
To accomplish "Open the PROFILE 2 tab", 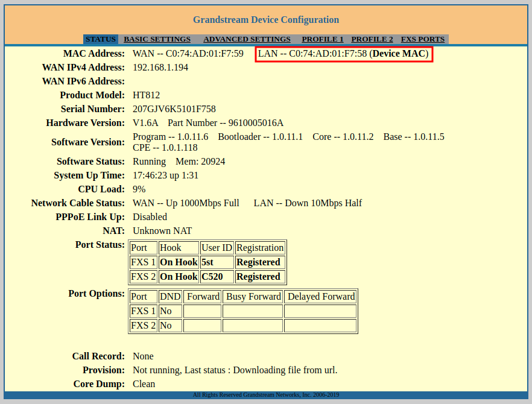I will tap(372, 39).
